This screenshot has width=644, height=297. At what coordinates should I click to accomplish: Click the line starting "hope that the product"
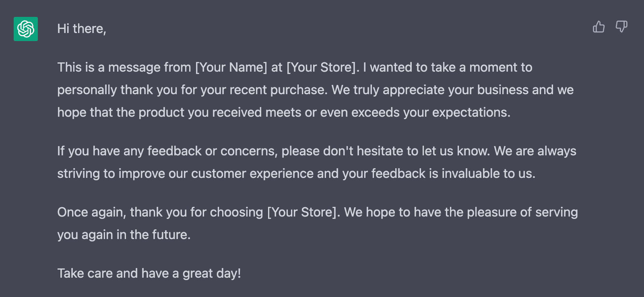(284, 112)
